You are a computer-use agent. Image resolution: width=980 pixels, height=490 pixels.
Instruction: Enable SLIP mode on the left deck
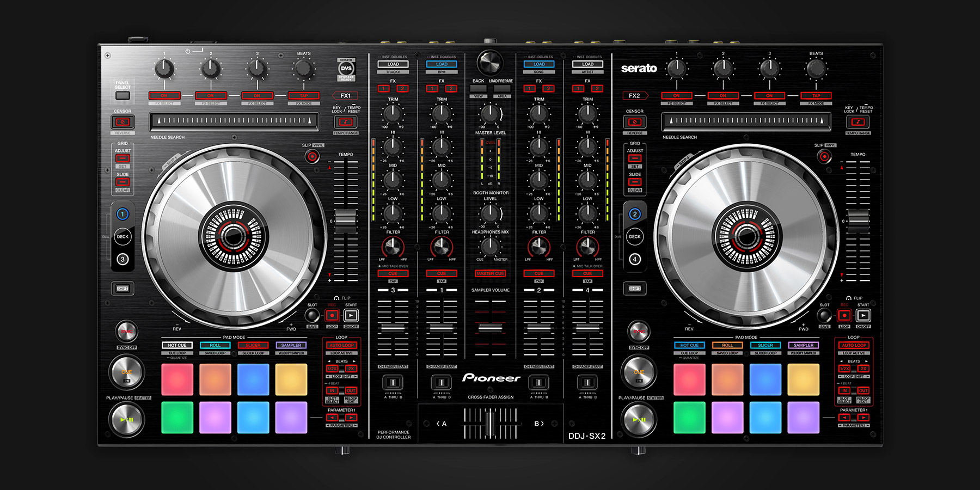(312, 157)
